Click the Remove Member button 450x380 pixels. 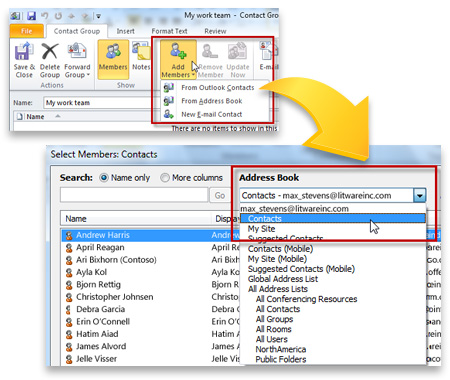(x=210, y=61)
